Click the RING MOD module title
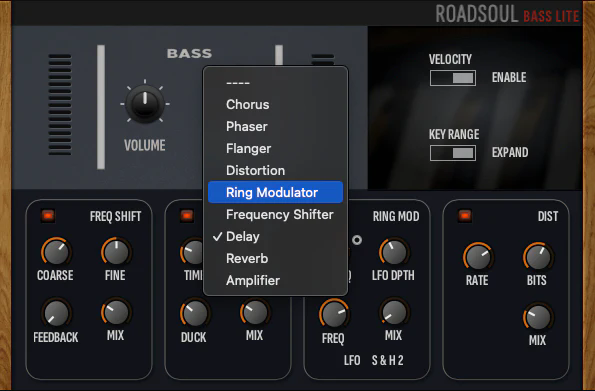595x391 pixels. (396, 216)
